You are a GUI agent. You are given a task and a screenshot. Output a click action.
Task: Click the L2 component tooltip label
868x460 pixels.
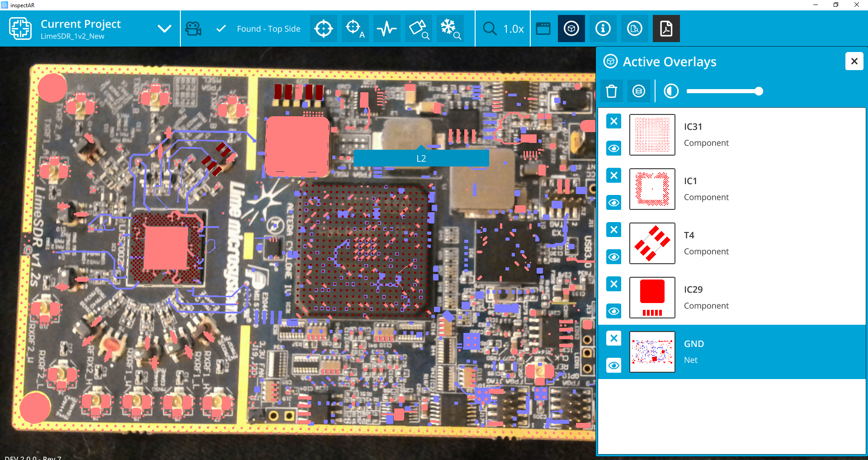(421, 158)
